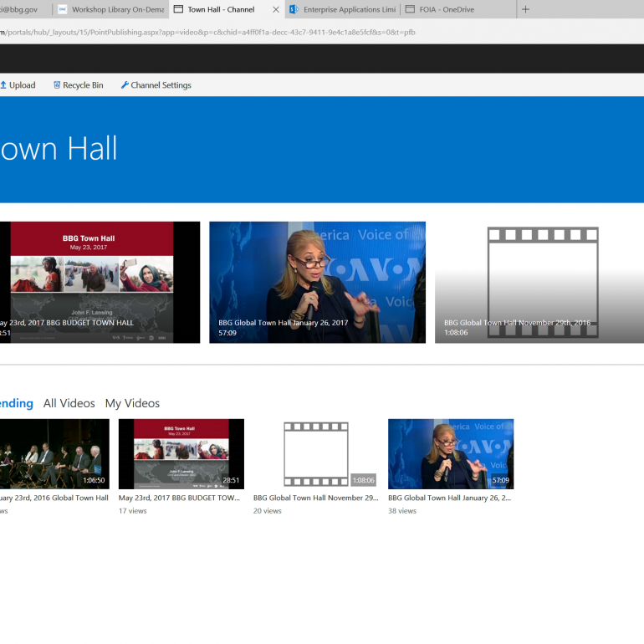Click the 1:08:06 duration on featured video
The height and width of the screenshot is (644, 644).
pyautogui.click(x=456, y=333)
